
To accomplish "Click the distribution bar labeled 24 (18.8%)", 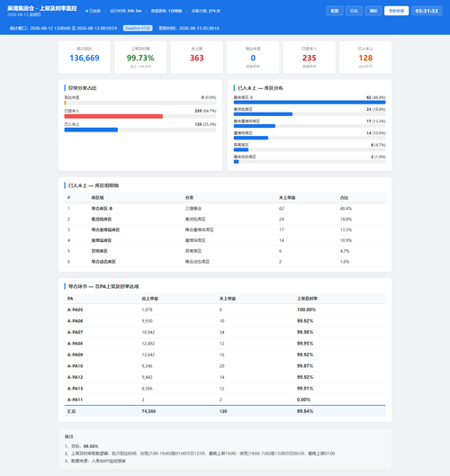I will [263, 114].
